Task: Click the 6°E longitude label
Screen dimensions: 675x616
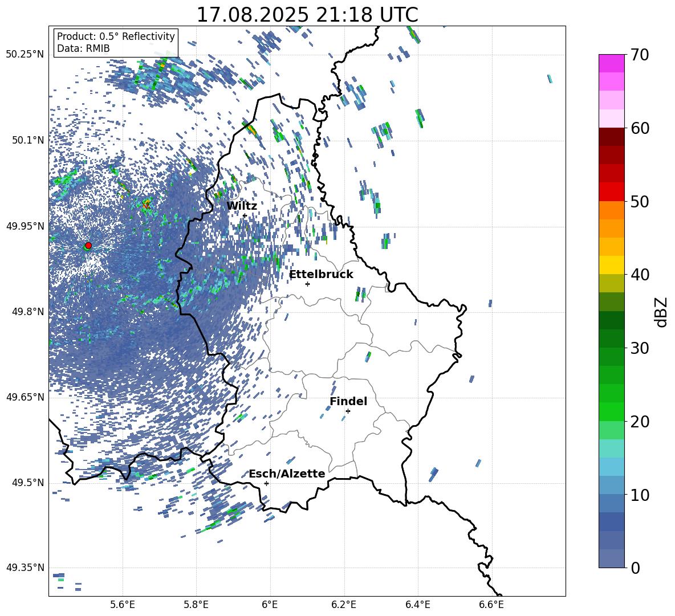Action: click(x=270, y=605)
